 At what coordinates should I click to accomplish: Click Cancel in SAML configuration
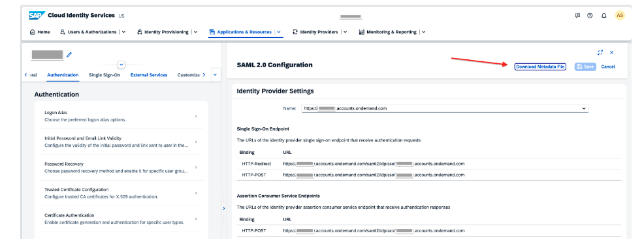point(608,67)
